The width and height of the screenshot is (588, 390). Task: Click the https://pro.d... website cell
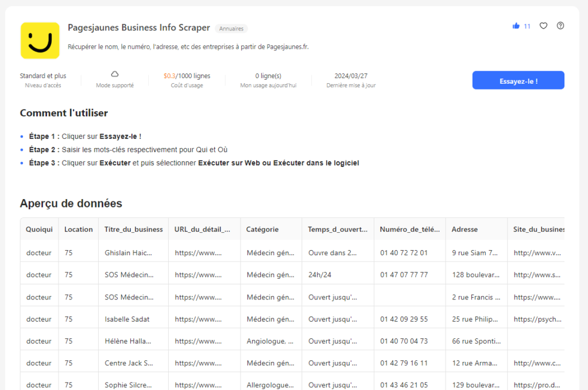pos(537,385)
